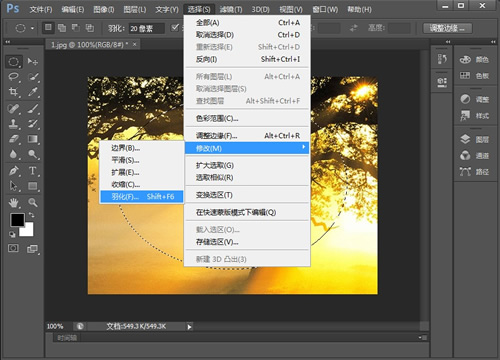Select the Pen tool
Viewport: 500px width, 360px height.
coord(14,171)
